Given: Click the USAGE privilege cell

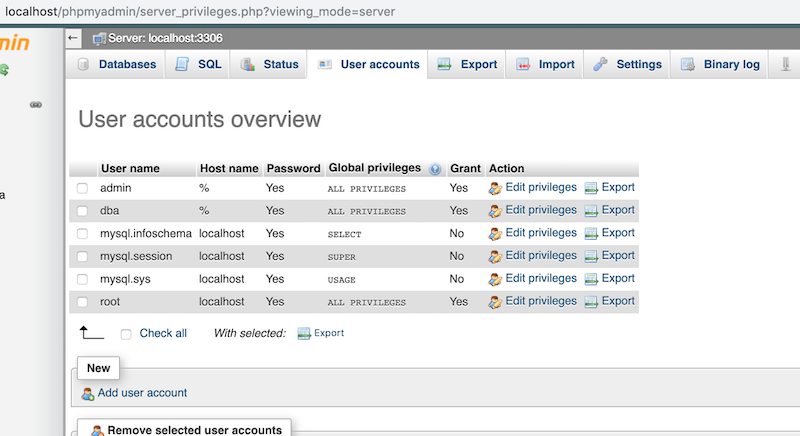Looking at the screenshot, I should (x=342, y=280).
